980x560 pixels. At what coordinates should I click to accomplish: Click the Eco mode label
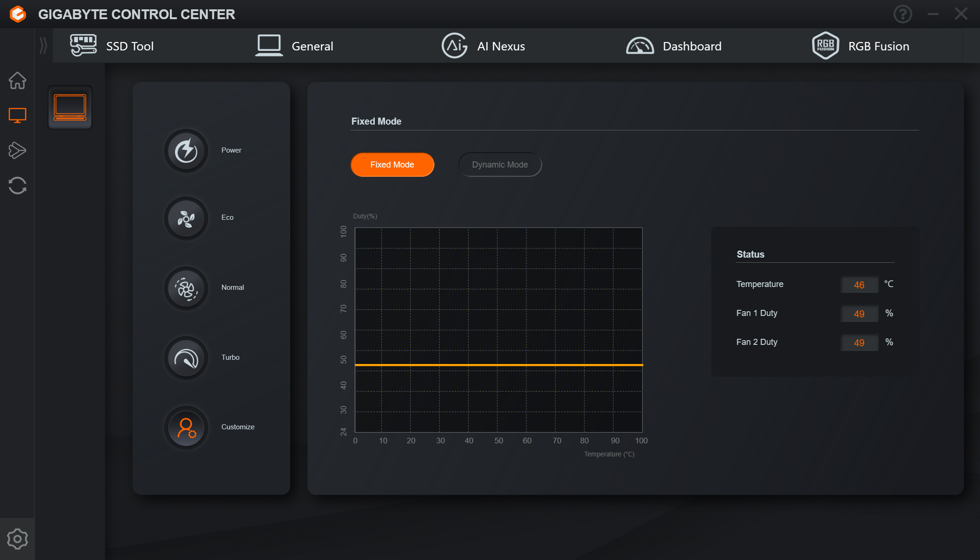tap(227, 217)
